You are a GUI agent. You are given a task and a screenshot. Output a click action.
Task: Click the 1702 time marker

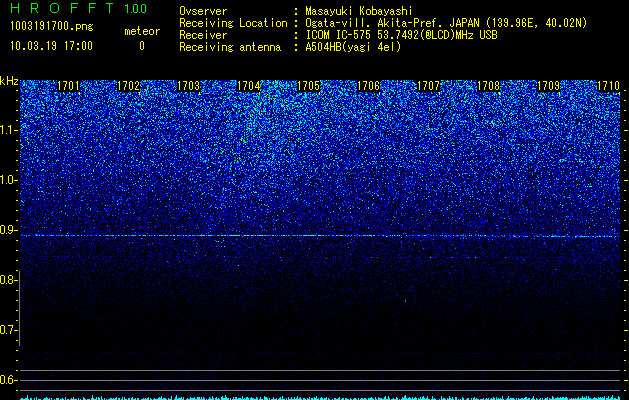[128, 86]
